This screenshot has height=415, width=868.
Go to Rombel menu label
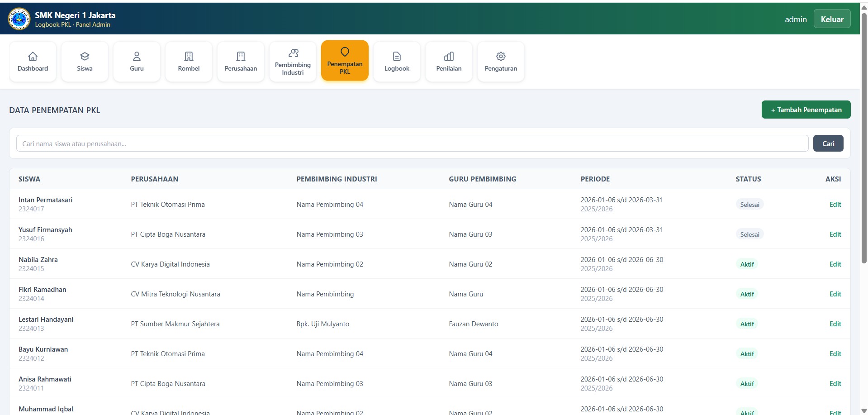tap(189, 68)
